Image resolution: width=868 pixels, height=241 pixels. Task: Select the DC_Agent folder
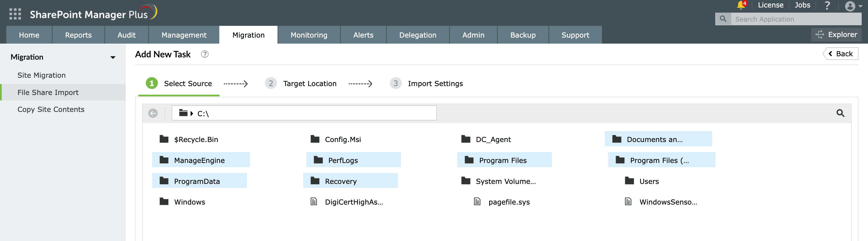point(486,139)
